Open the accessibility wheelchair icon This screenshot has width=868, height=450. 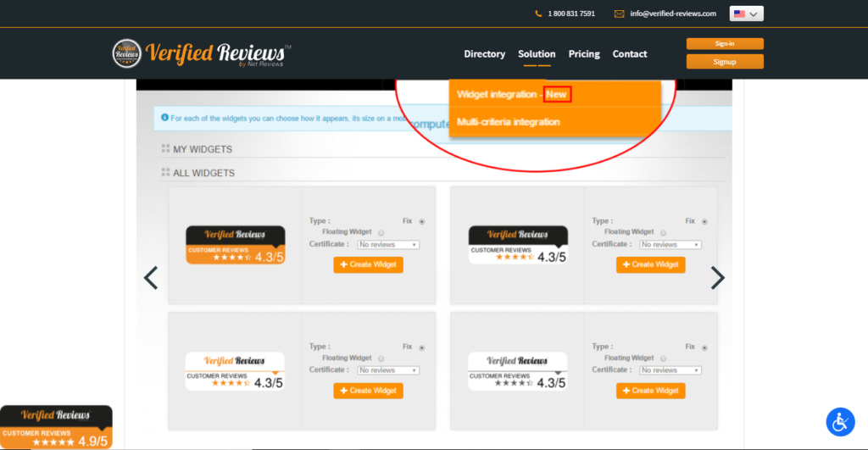tap(840, 422)
